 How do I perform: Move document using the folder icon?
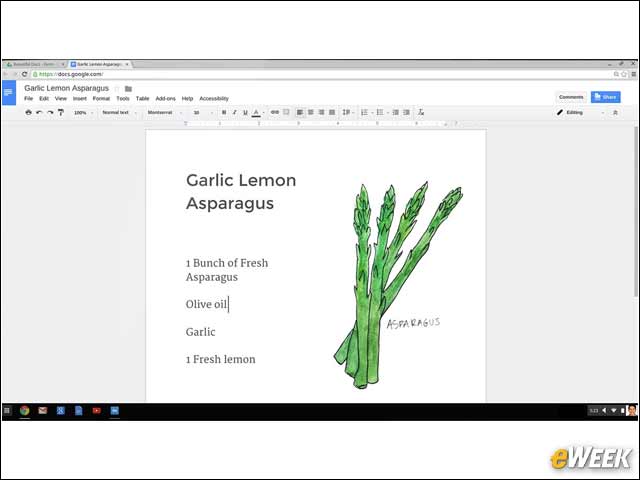[128, 89]
